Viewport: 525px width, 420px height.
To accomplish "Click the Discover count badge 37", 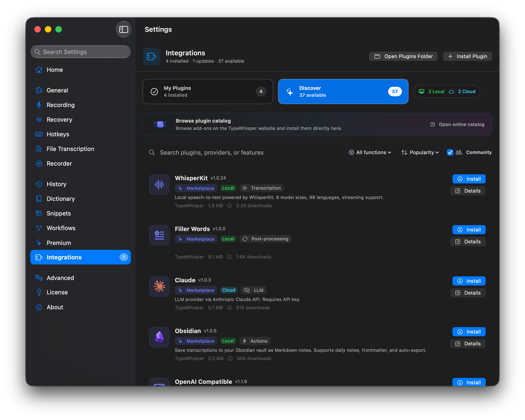I will pyautogui.click(x=395, y=92).
